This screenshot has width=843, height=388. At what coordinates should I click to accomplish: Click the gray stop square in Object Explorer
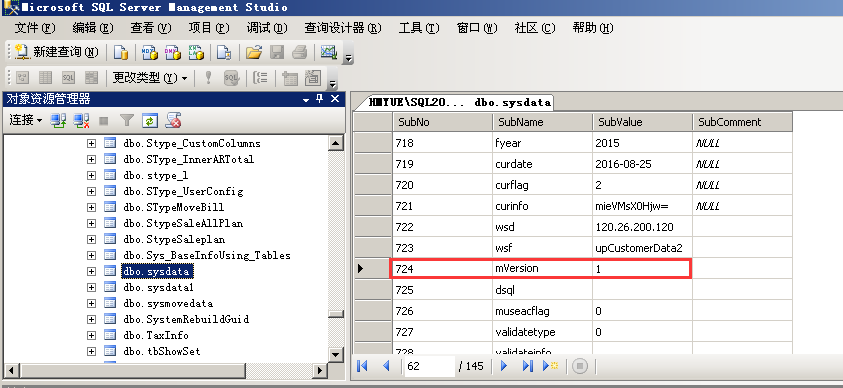(x=104, y=121)
